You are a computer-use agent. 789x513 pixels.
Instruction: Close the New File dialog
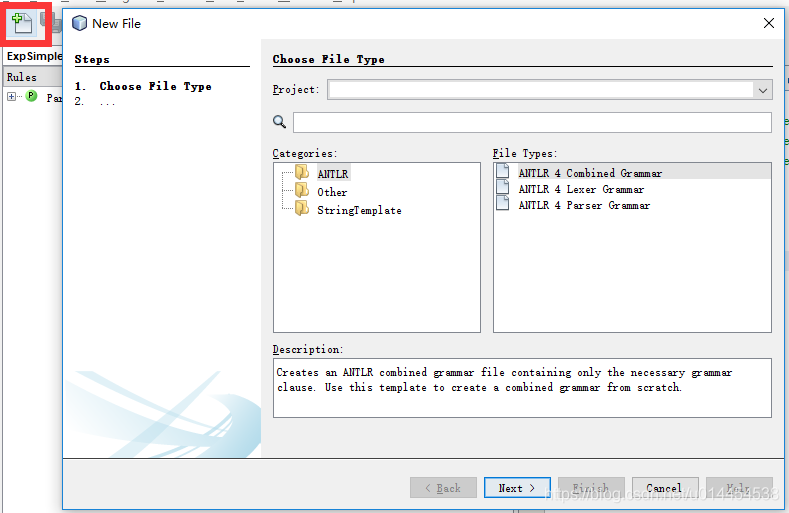[768, 23]
